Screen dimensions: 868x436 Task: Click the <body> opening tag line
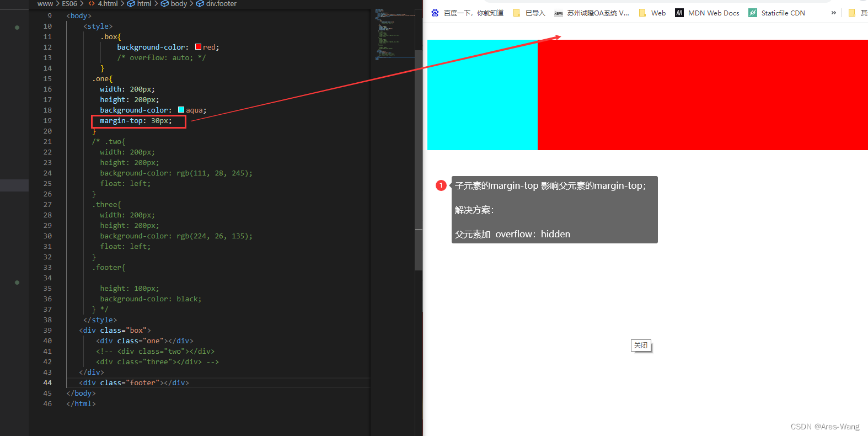click(79, 15)
